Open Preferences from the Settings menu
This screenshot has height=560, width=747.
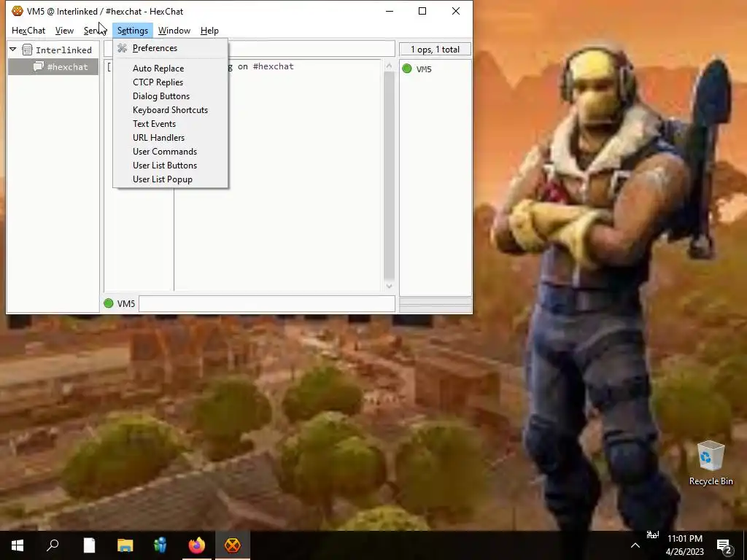(x=155, y=48)
